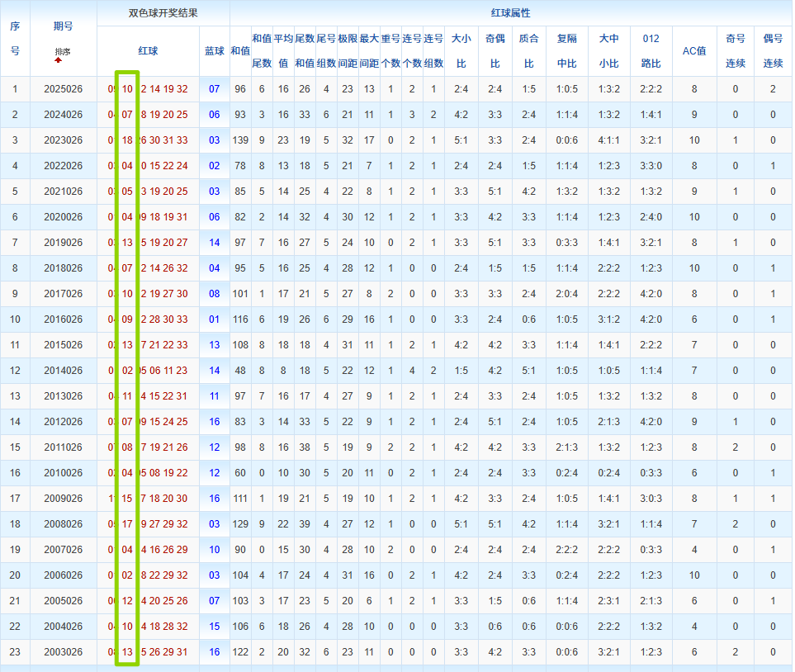Viewport: 795px width, 672px height.
Task: Click the 平均值 column header
Action: (283, 50)
